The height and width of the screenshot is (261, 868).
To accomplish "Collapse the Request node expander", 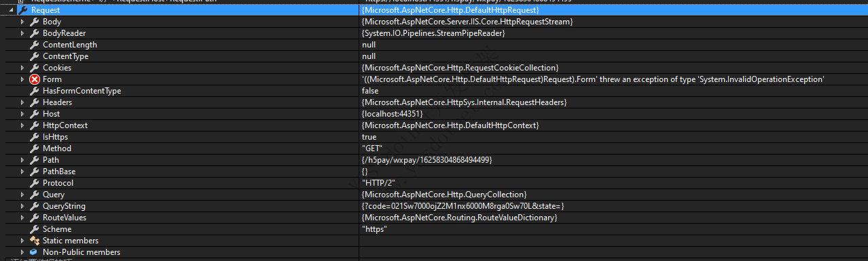I will point(12,11).
